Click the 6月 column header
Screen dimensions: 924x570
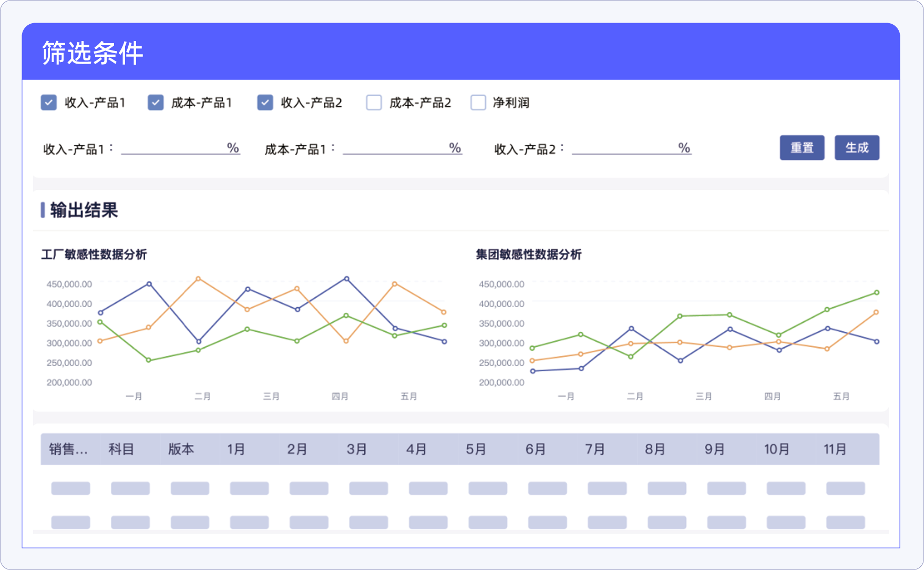(536, 449)
